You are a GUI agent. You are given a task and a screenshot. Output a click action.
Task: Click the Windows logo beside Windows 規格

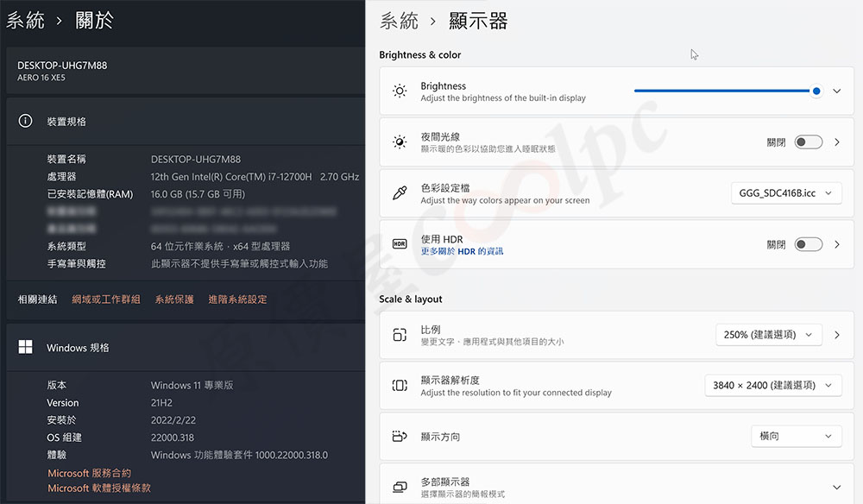(26, 348)
